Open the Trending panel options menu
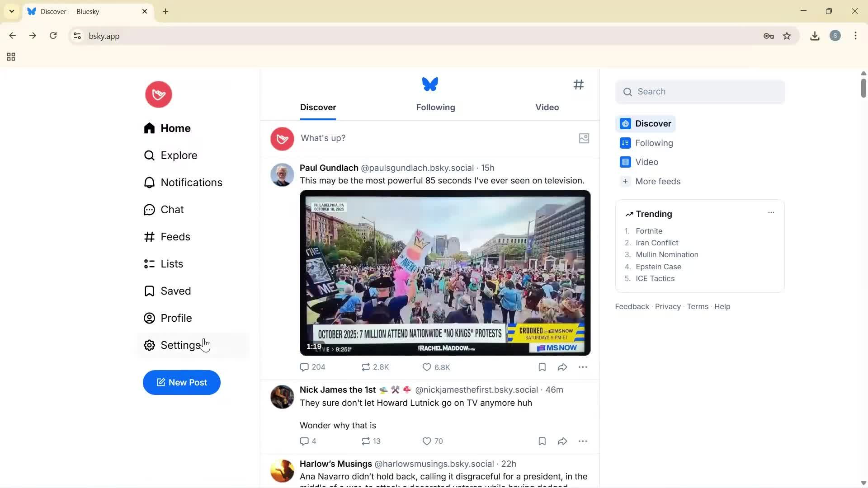The height and width of the screenshot is (488, 868). (771, 212)
